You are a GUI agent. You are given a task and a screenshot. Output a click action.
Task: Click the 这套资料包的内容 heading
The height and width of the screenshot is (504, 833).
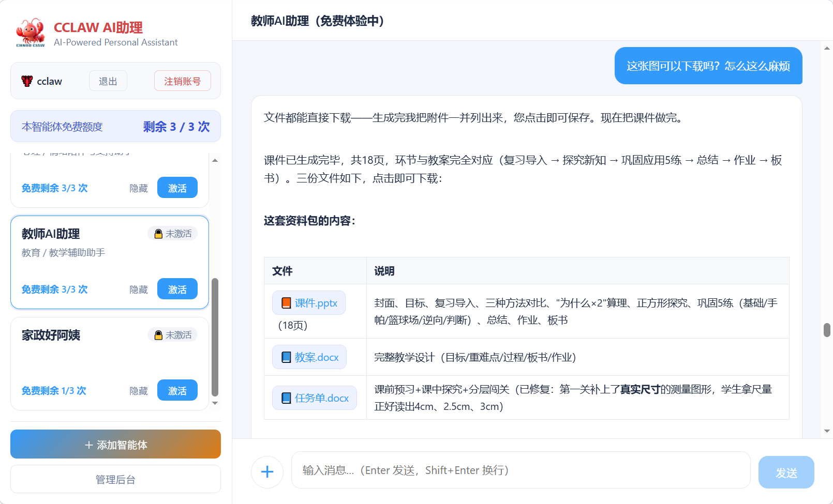coord(310,221)
